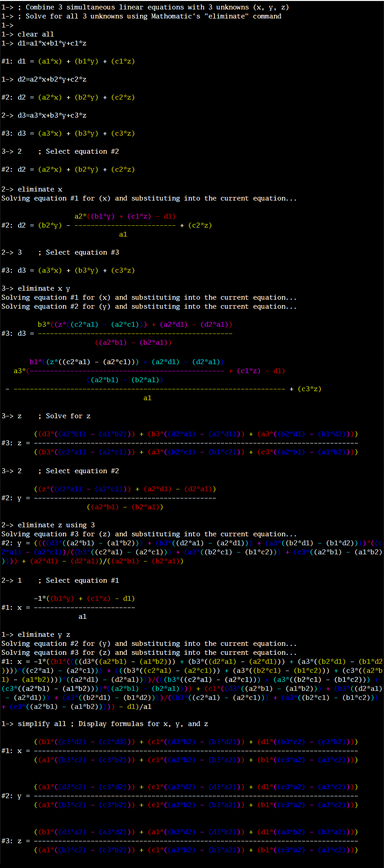This screenshot has width=384, height=868.
Task: Select the 'eliminate y z' command line
Action: tap(44, 635)
